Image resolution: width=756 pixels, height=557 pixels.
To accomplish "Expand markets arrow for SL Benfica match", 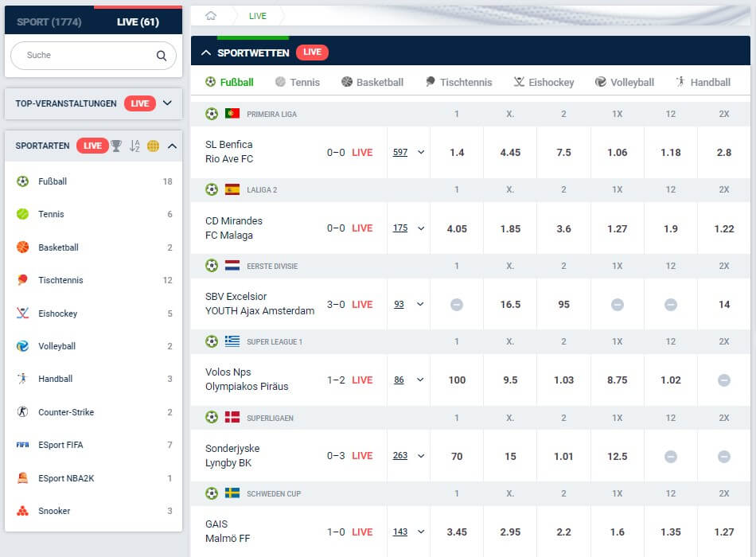I will [x=421, y=153].
